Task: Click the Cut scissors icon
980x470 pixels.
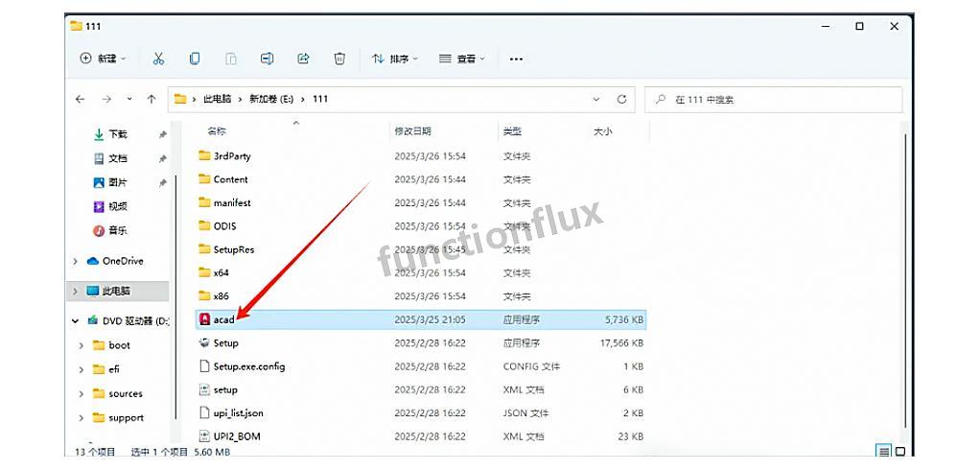Action: click(x=158, y=59)
